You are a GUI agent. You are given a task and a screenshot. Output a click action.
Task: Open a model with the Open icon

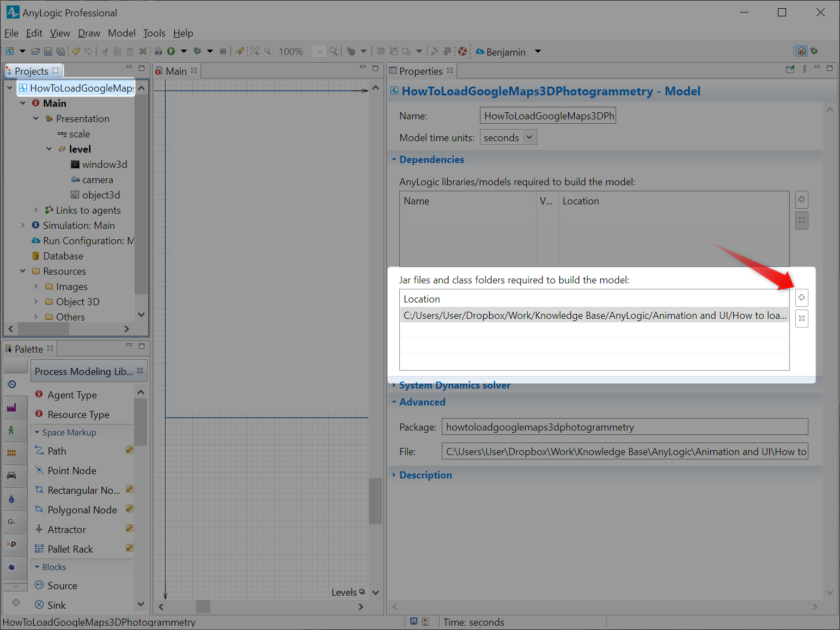click(35, 51)
